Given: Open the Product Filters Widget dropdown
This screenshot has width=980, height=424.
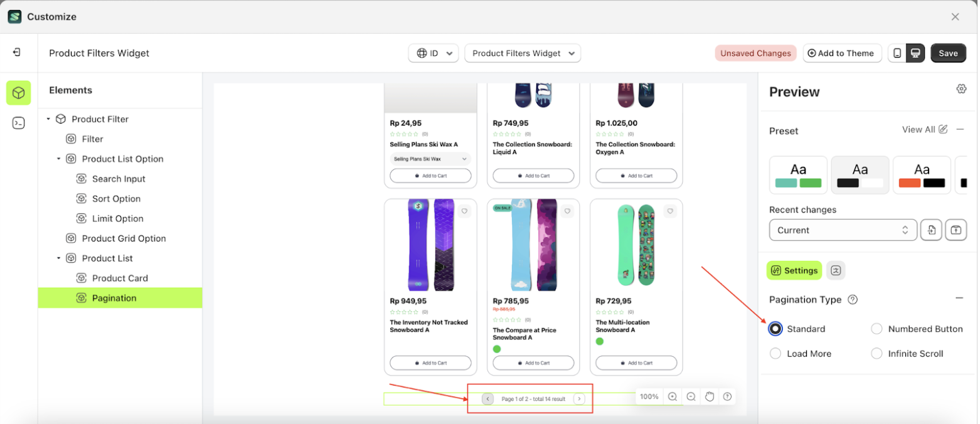Looking at the screenshot, I should click(x=522, y=53).
